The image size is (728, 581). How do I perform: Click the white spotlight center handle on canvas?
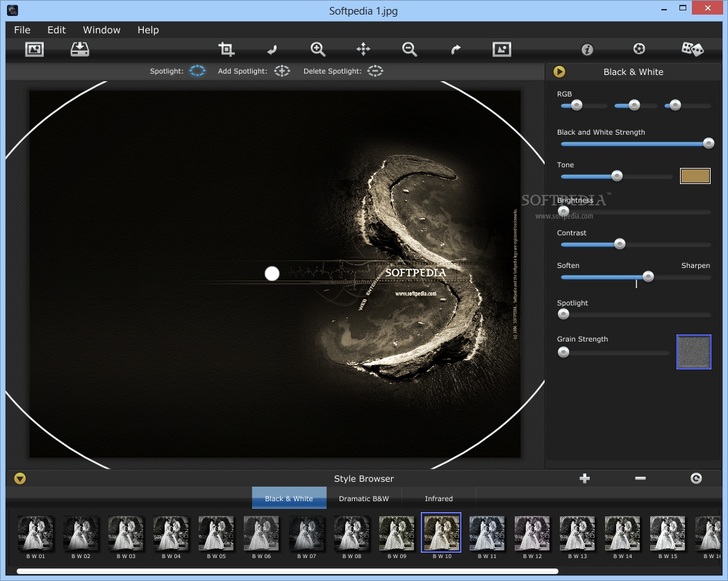click(272, 273)
